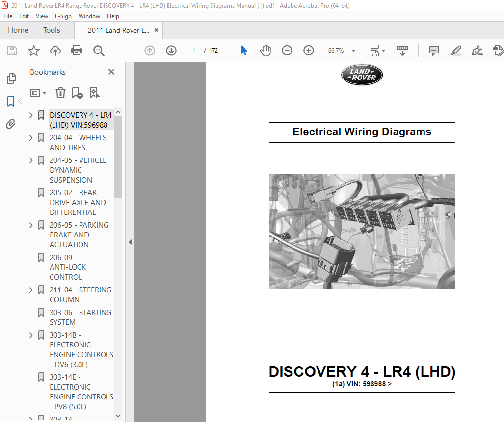Click the fit page width icon
This screenshot has height=422, width=504.
tap(374, 51)
